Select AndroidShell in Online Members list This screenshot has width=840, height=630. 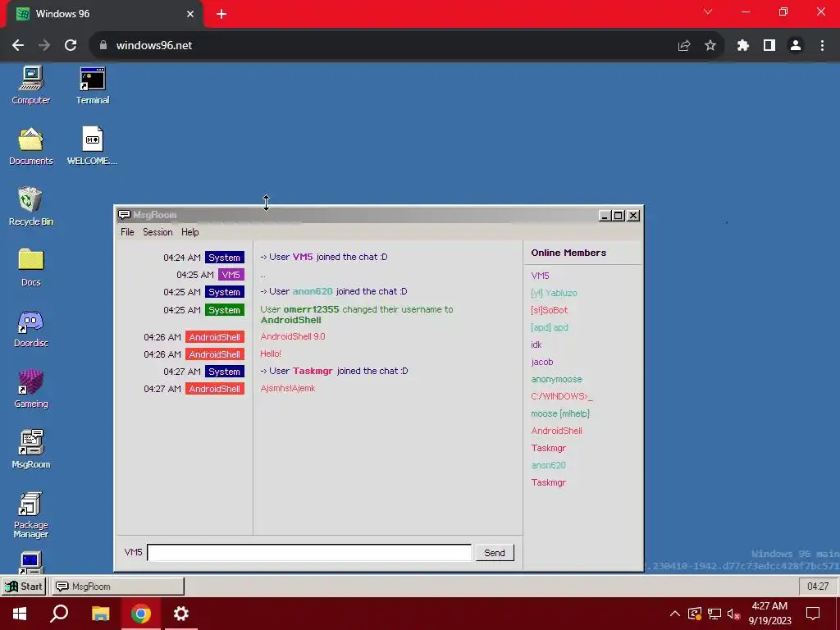(x=557, y=430)
